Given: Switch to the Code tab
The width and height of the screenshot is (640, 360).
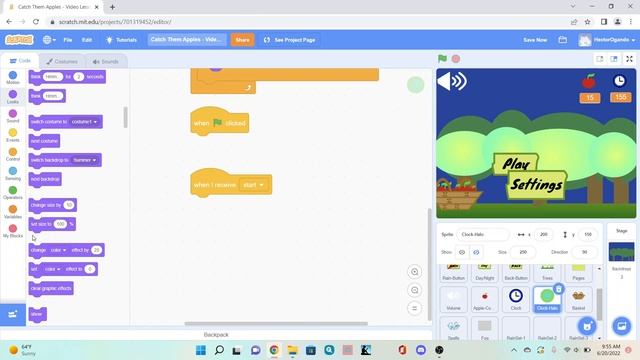Looking at the screenshot, I should pyautogui.click(x=20, y=61).
